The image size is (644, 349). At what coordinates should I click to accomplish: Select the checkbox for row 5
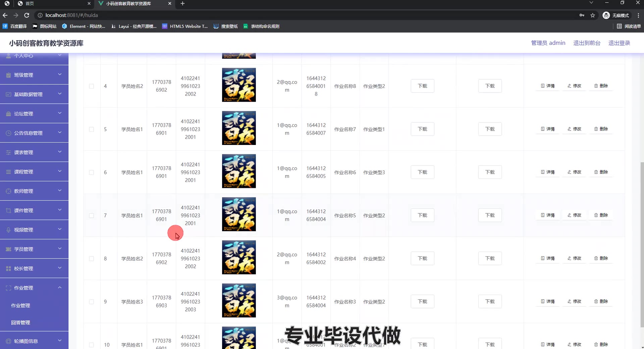click(91, 130)
